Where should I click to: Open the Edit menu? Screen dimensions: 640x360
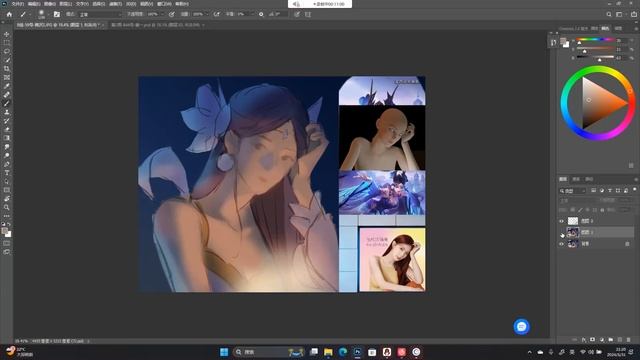[x=34, y=4]
